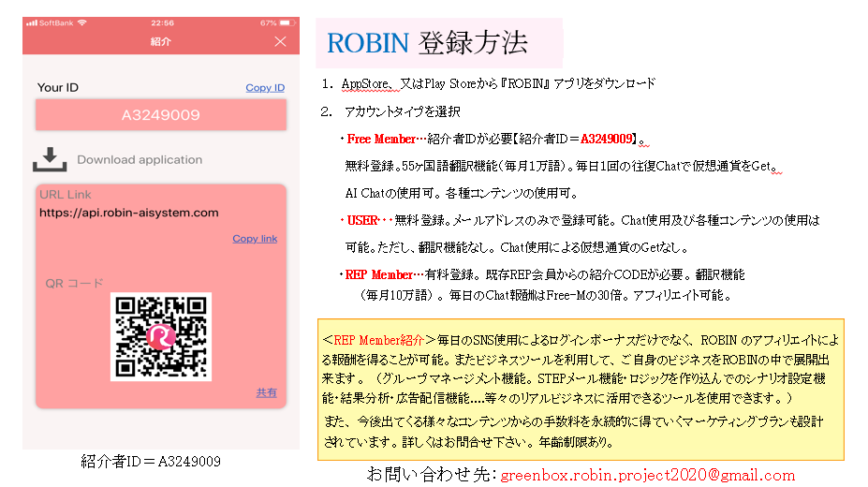Click the QR コード label
This screenshot has width=868, height=487.
75,284
